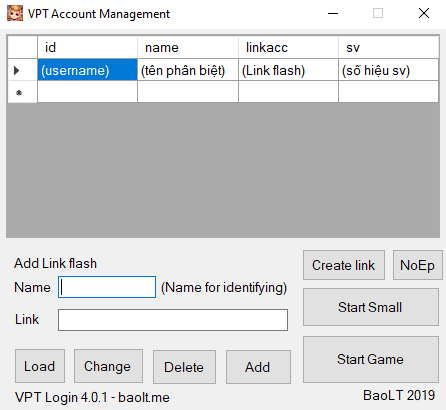The width and height of the screenshot is (446, 410).
Task: Click Change to modify selected account
Action: pyautogui.click(x=108, y=366)
